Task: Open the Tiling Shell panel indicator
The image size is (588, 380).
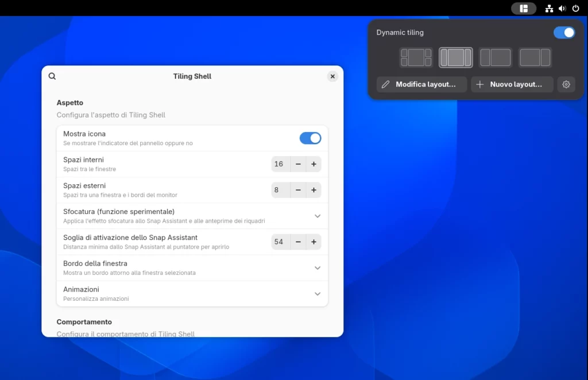Action: pyautogui.click(x=524, y=8)
